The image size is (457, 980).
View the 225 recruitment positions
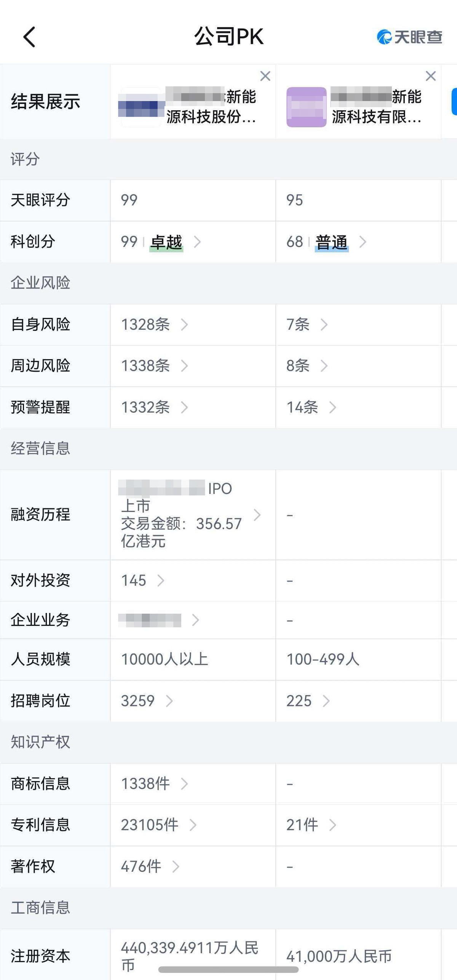click(x=308, y=701)
